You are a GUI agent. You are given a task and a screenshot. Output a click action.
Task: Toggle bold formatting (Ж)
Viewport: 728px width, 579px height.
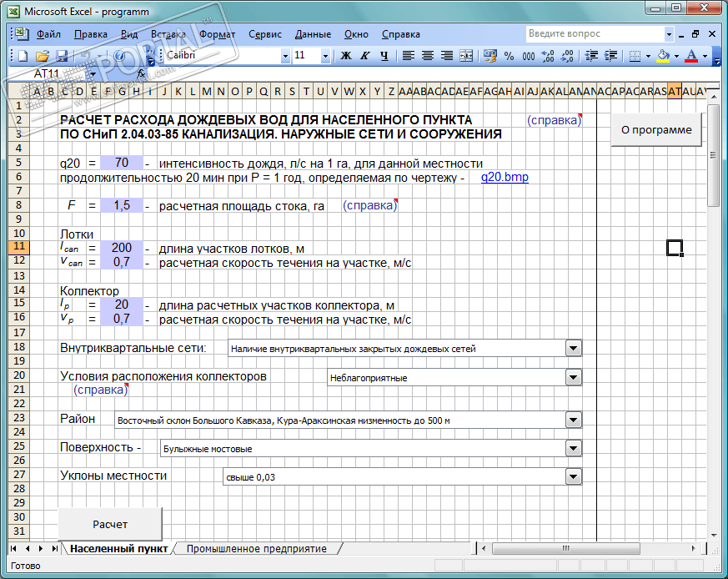(346, 56)
